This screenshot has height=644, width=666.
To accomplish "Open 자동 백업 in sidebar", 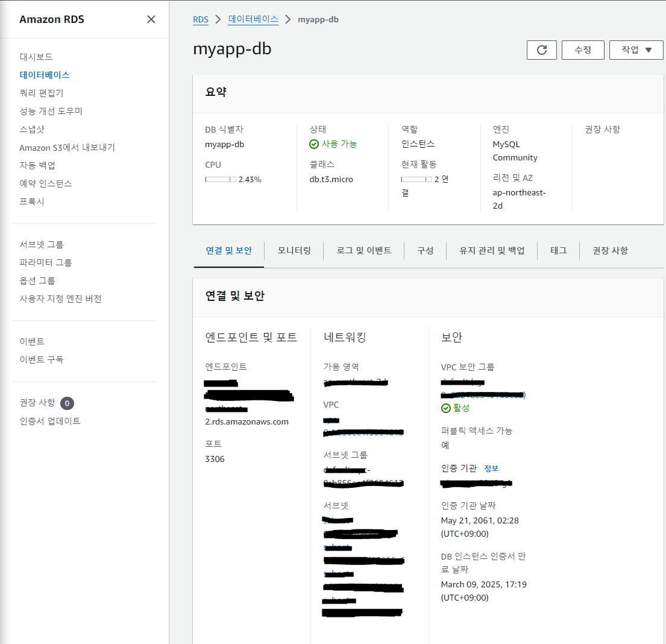I will point(37,165).
